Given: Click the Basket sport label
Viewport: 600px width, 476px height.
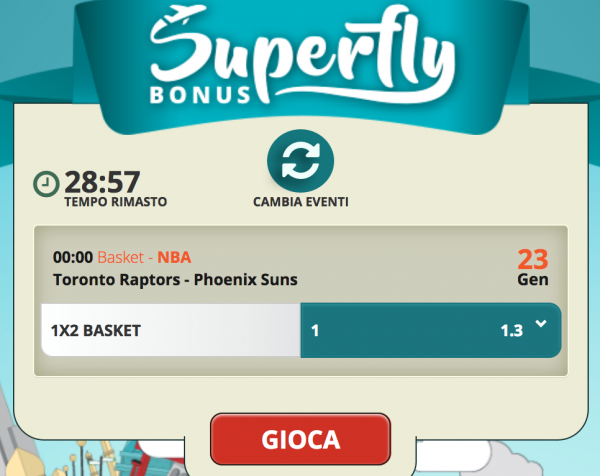Looking at the screenshot, I should point(121,257).
